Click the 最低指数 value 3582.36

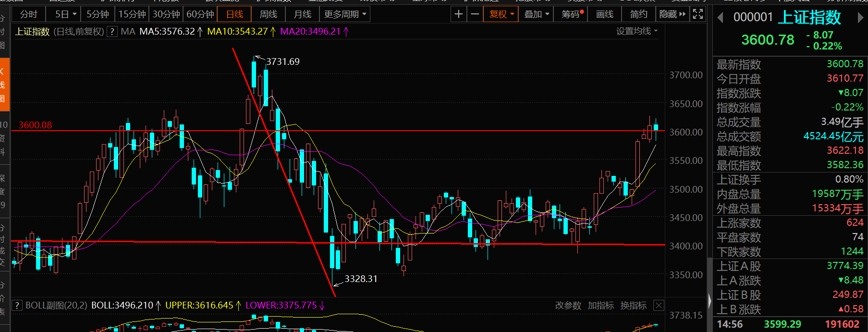pyautogui.click(x=845, y=165)
